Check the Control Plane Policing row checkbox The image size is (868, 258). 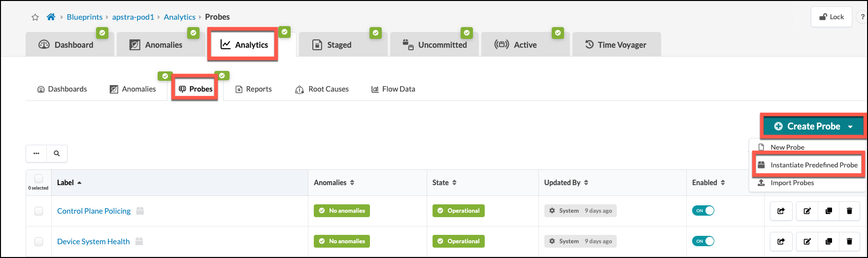point(38,211)
